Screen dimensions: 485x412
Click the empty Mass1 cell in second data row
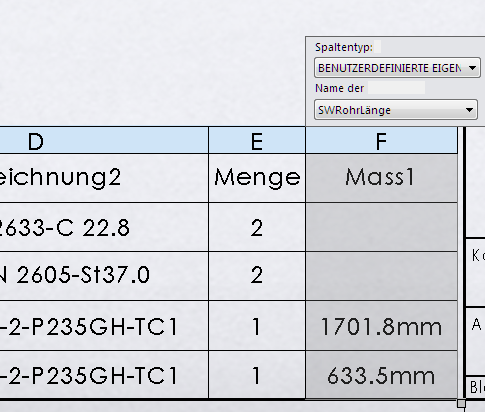point(381,276)
